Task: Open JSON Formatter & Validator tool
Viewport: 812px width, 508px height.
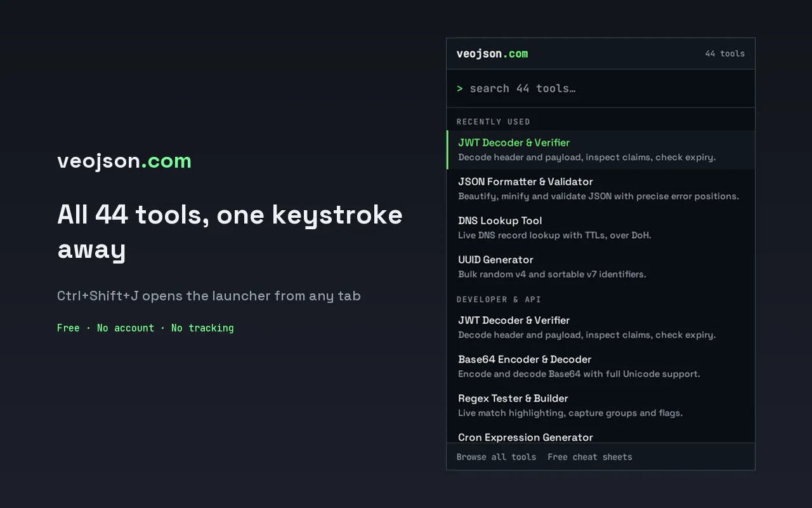Action: pos(601,189)
